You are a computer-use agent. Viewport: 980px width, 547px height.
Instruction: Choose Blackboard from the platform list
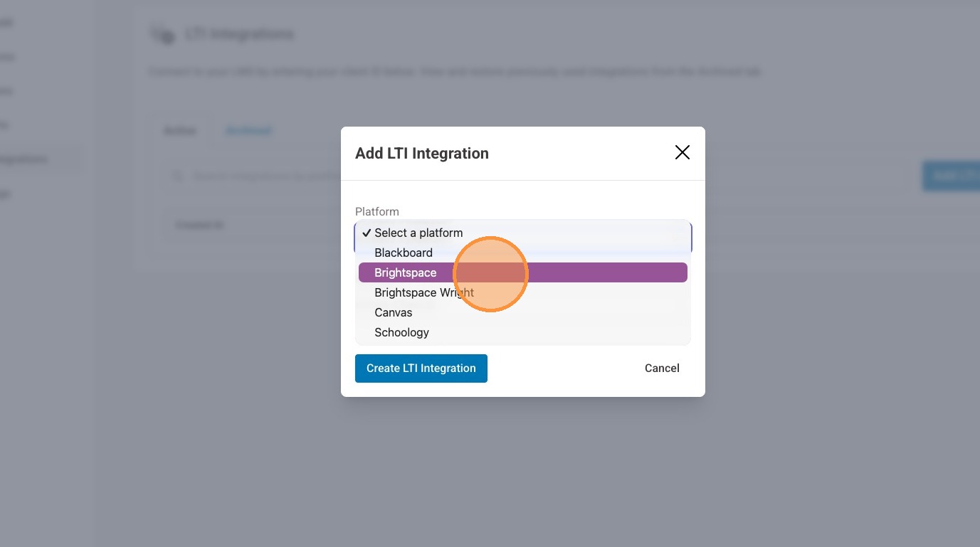pos(403,253)
